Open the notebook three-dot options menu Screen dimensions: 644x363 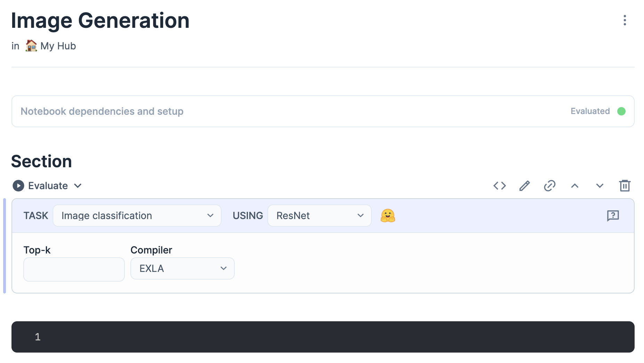[x=625, y=21]
